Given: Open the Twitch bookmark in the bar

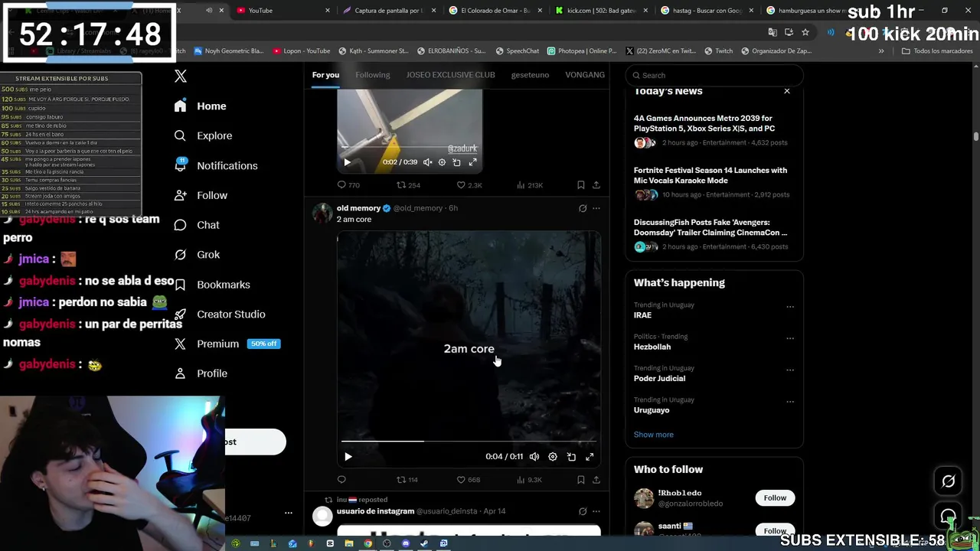Looking at the screenshot, I should 717,51.
